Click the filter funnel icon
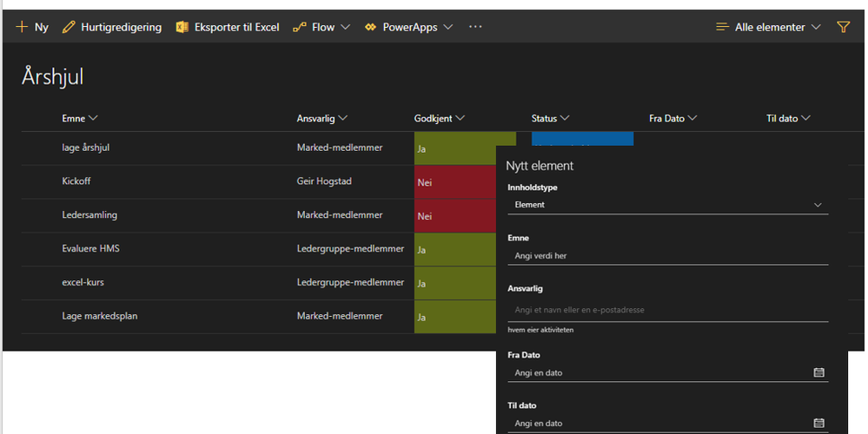The image size is (868, 434). [x=843, y=27]
